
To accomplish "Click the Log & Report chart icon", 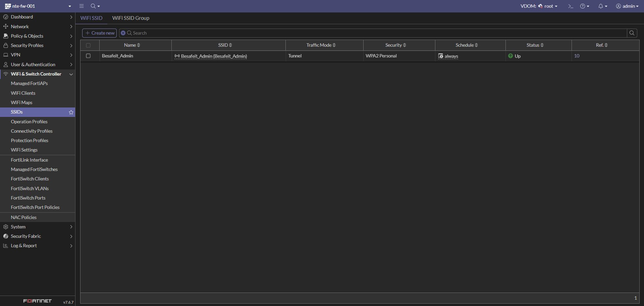I will tap(6, 246).
